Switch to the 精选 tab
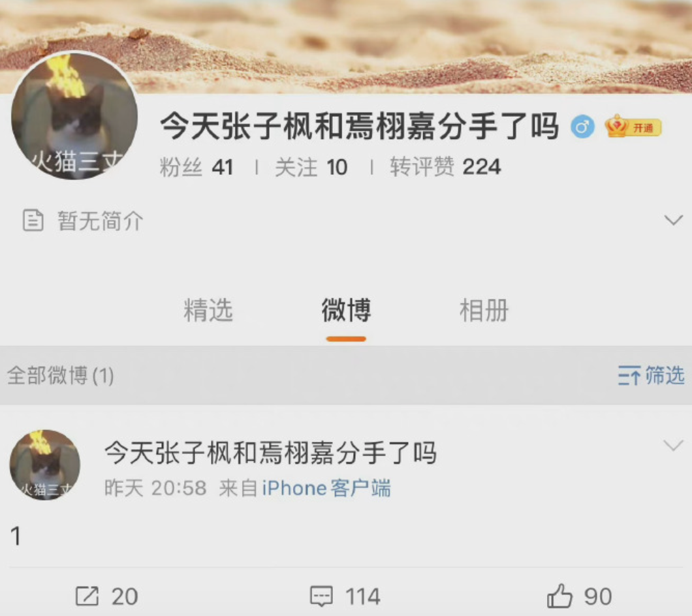692x616 pixels. pos(208,310)
